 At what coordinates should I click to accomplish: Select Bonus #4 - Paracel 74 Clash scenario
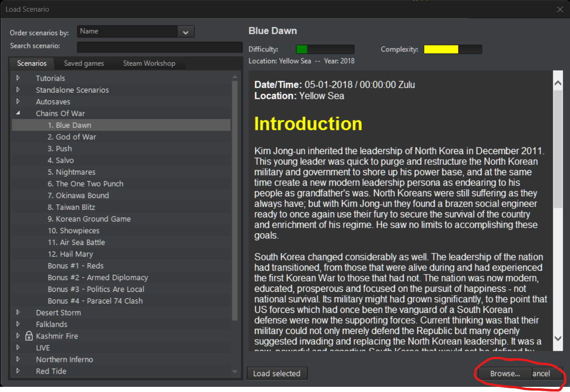tap(121, 301)
